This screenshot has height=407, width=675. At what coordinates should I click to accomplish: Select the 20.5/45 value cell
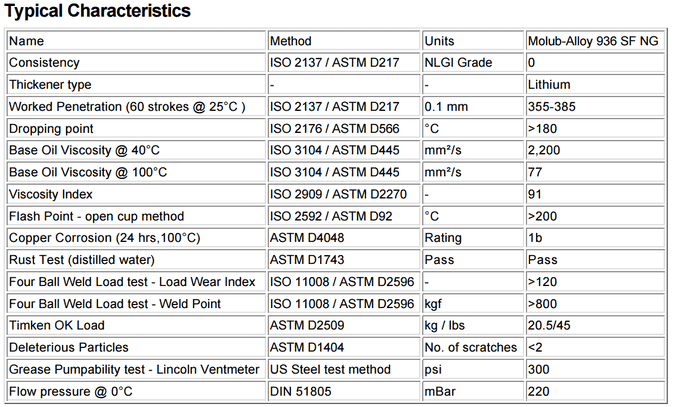pyautogui.click(x=550, y=325)
